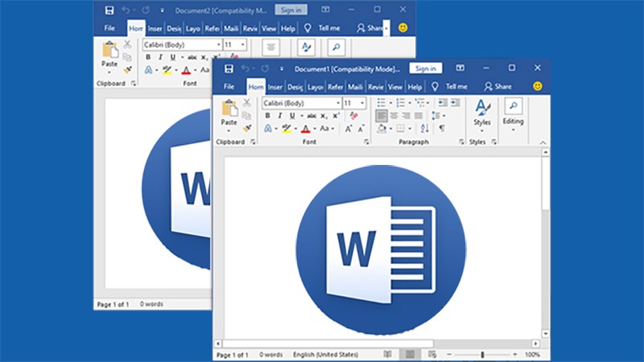Image resolution: width=644 pixels, height=362 pixels.
Task: Apply strikethrough in Document1
Action: [x=312, y=116]
